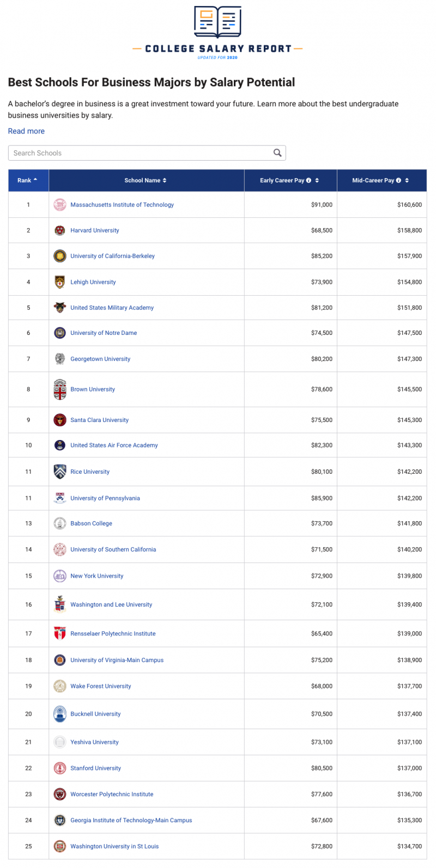The image size is (436, 868).
Task: Open Massachusetts Institute of Technology link
Action: [122, 205]
